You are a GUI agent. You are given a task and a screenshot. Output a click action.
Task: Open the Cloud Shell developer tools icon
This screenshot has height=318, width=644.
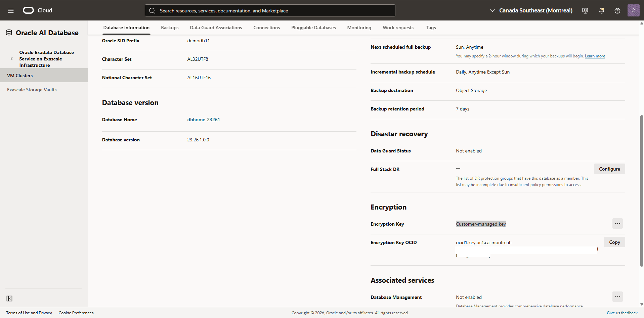click(x=585, y=11)
